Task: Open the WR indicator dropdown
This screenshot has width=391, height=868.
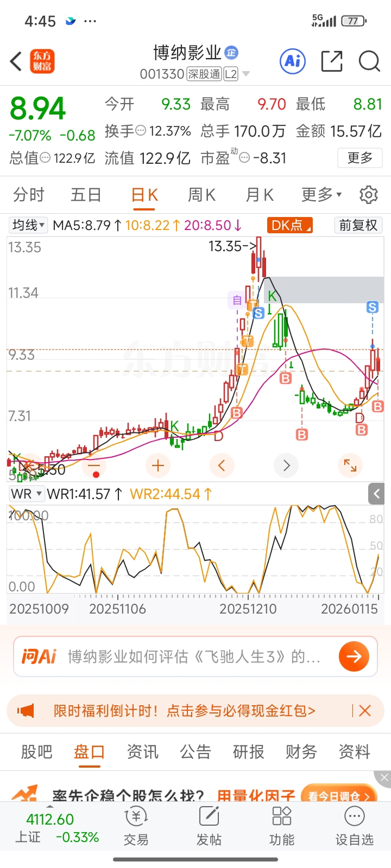Action: (x=27, y=494)
